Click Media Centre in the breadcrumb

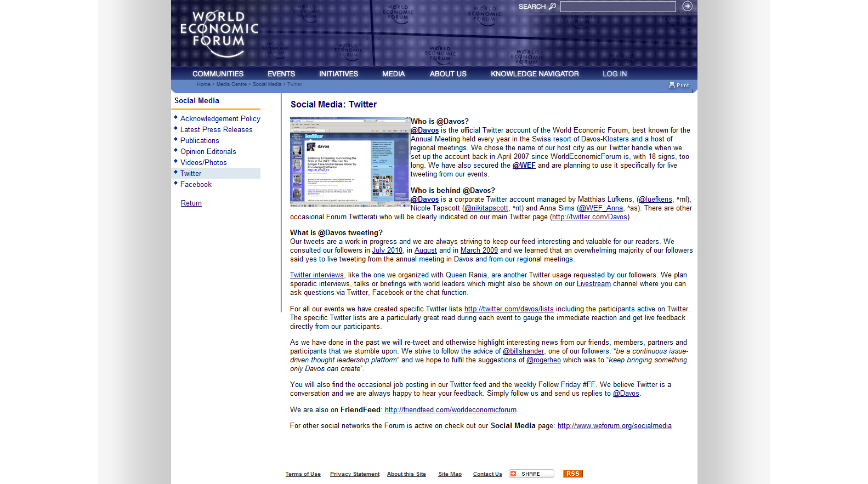[x=231, y=84]
